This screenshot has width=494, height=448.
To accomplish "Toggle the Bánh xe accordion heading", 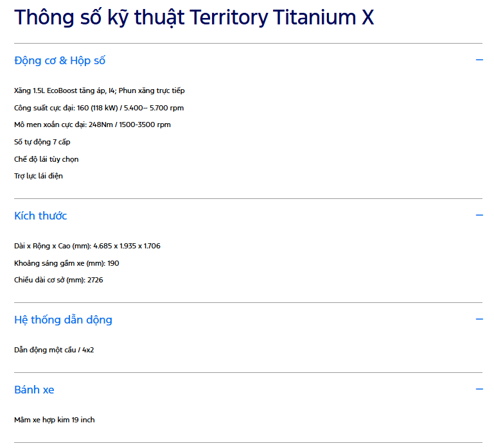I will tap(34, 390).
